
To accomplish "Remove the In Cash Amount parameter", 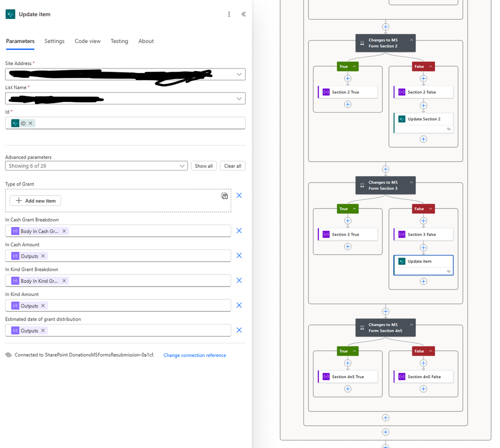I will (x=239, y=255).
